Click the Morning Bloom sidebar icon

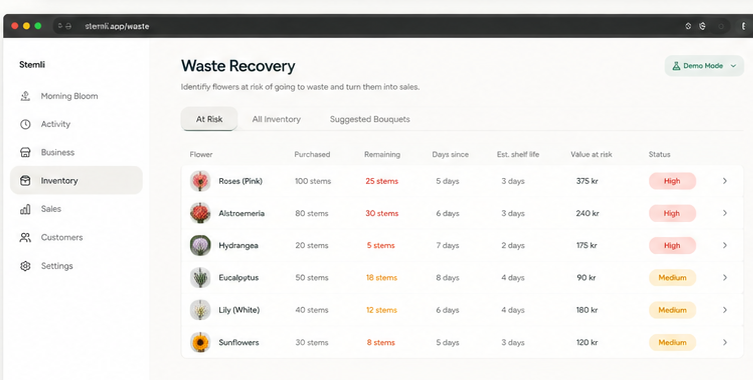[25, 96]
